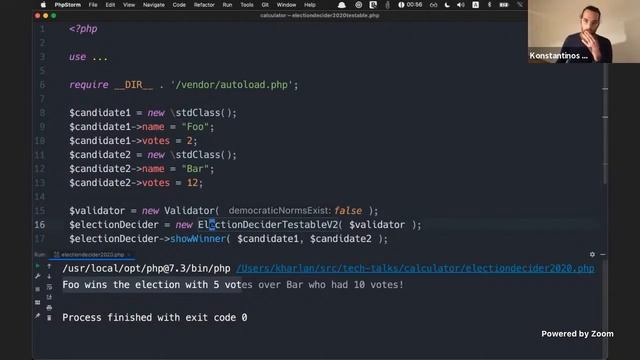The height and width of the screenshot is (360, 640).
Task: Click the editor vertical scrollbar
Action: pyautogui.click(x=605, y=124)
